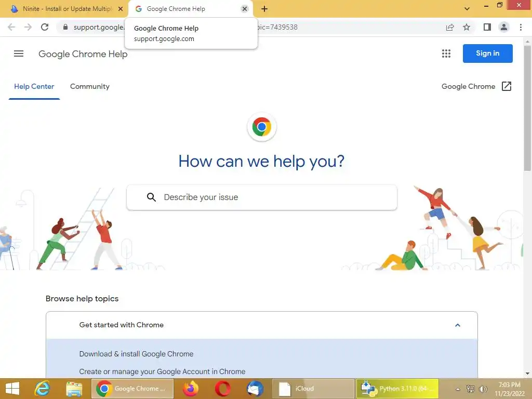Click the padlock site info icon

tap(65, 27)
